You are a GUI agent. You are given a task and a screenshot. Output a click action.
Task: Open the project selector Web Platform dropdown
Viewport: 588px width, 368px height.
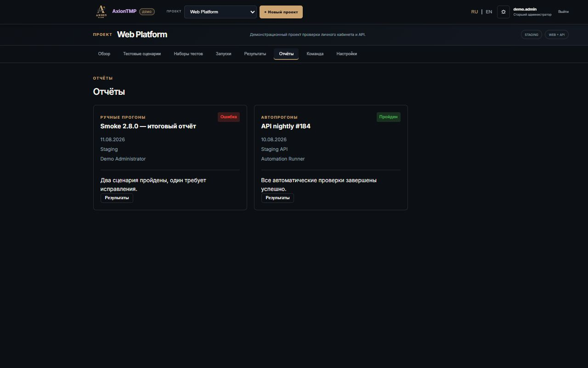[220, 12]
